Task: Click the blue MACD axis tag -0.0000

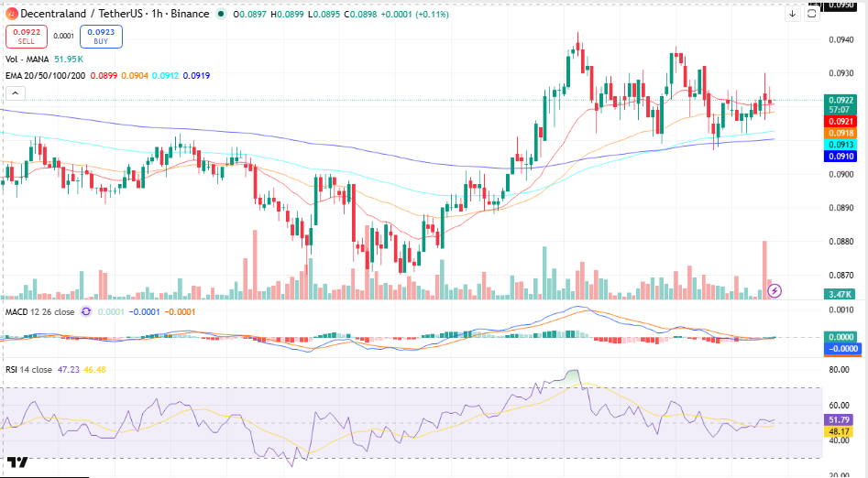Action: tap(841, 349)
